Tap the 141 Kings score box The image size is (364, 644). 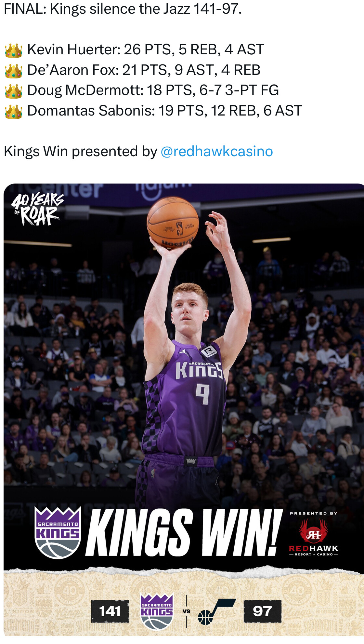tap(110, 611)
